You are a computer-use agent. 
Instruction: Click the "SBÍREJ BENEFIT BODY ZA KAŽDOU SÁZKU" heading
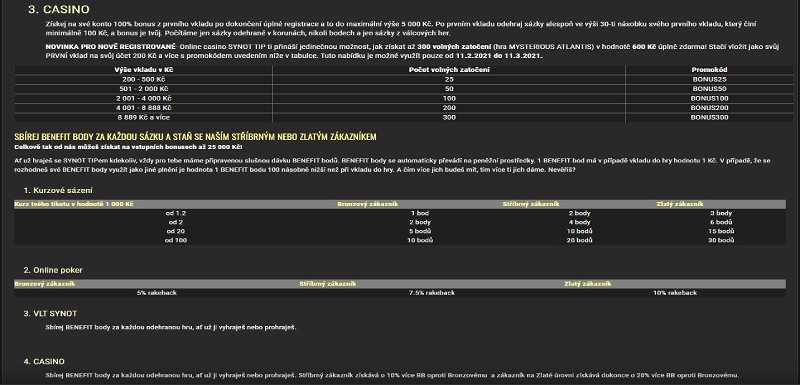[x=195, y=137]
